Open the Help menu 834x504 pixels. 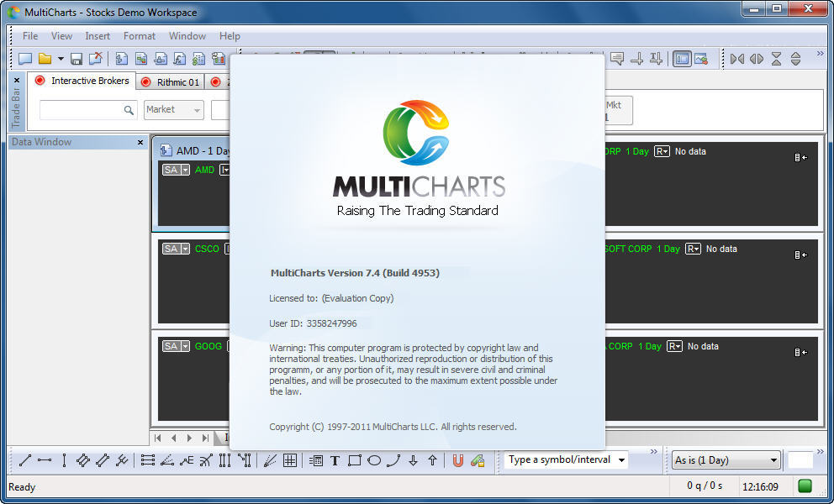(230, 36)
